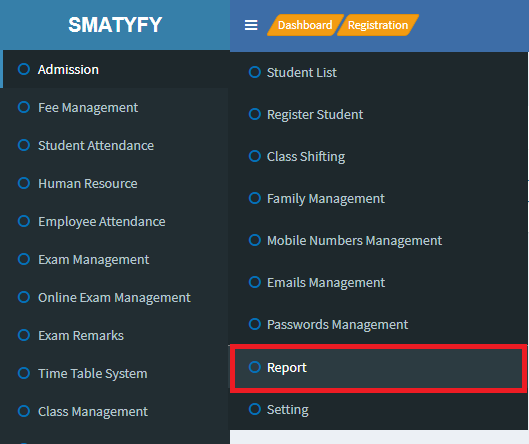Image resolution: width=529 pixels, height=444 pixels.
Task: Click the circle icon next to Report
Action: [255, 367]
